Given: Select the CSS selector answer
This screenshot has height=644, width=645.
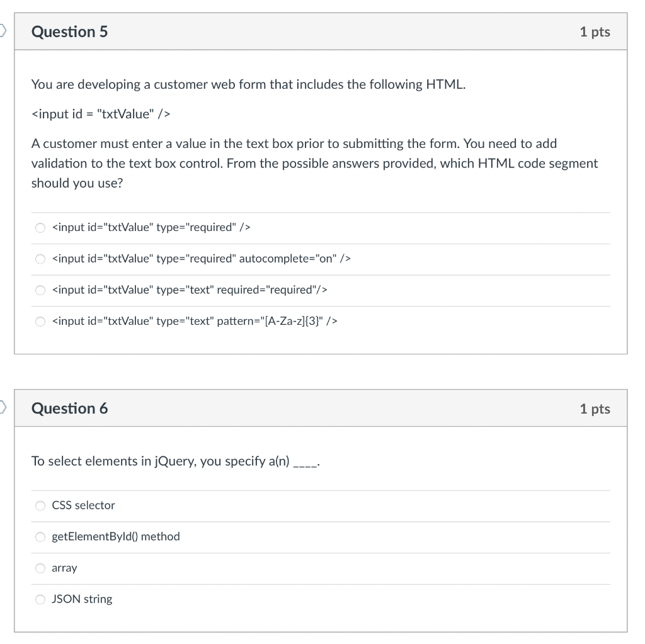Looking at the screenshot, I should (40, 506).
